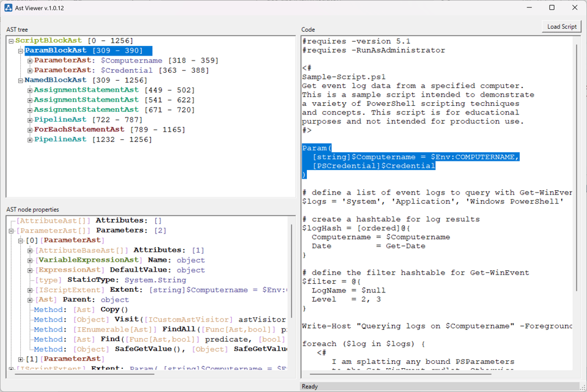This screenshot has width=587, height=392.
Task: Collapse the NamedBlockAst node
Action: tap(20, 80)
